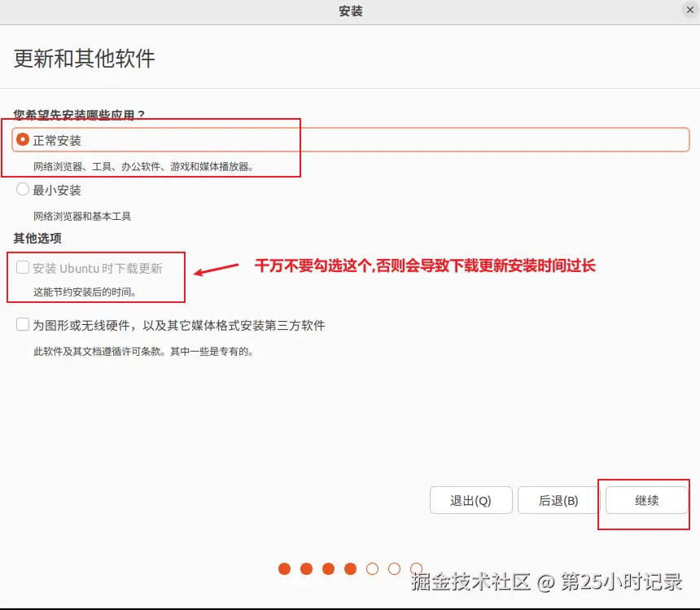Click the 更新和其他软件 page title
Image resolution: width=700 pixels, height=610 pixels.
[x=85, y=59]
